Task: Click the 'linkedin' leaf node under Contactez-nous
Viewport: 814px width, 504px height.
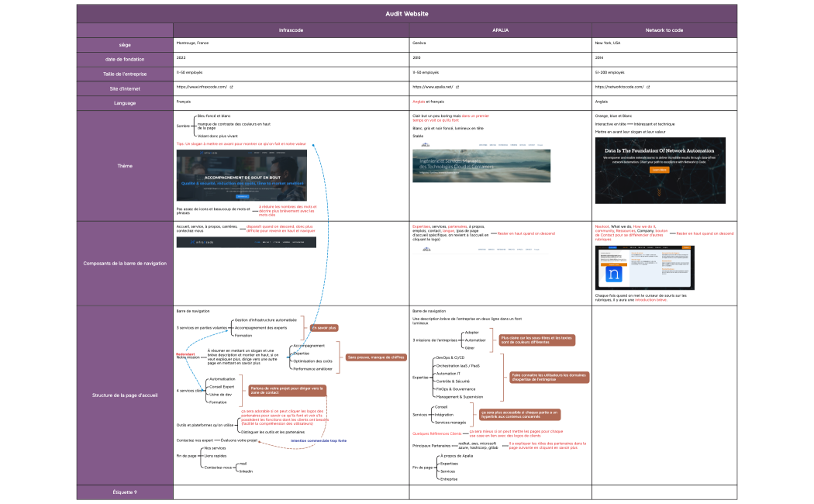Action: tap(246, 472)
